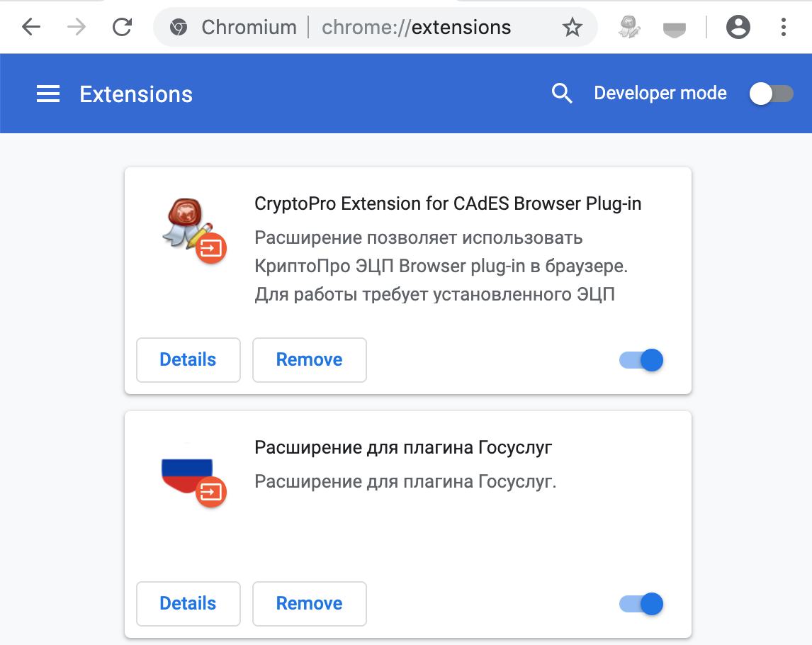Open the Extensions hamburger menu
Screen dimensions: 812x645
48,94
